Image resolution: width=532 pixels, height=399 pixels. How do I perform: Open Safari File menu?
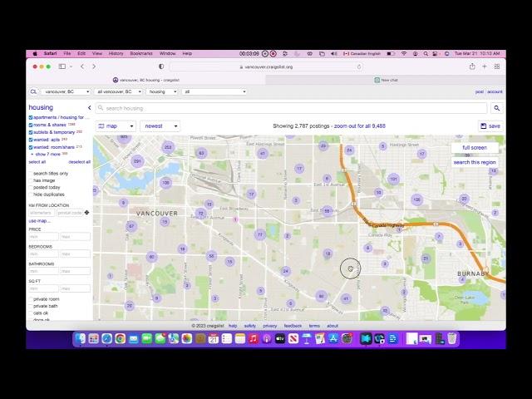[x=66, y=53]
